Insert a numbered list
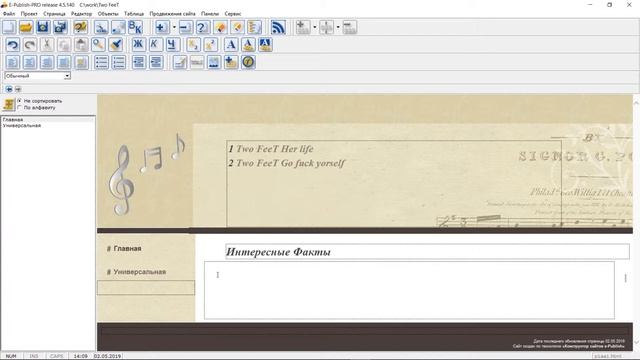Screen dimensions: 640x360 pos(118,62)
